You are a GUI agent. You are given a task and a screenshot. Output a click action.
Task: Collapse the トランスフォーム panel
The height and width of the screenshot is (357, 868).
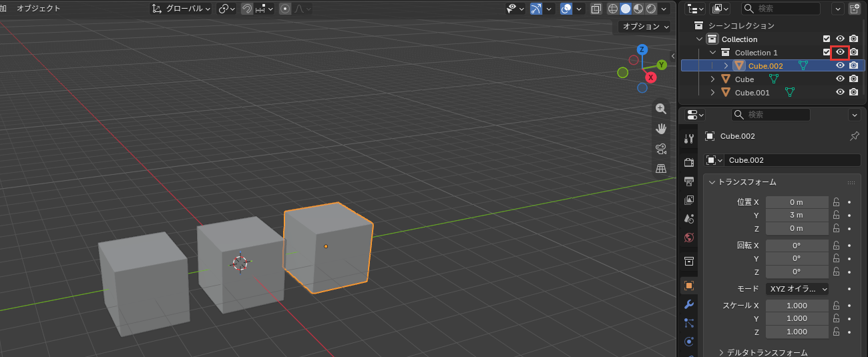[x=781, y=182]
